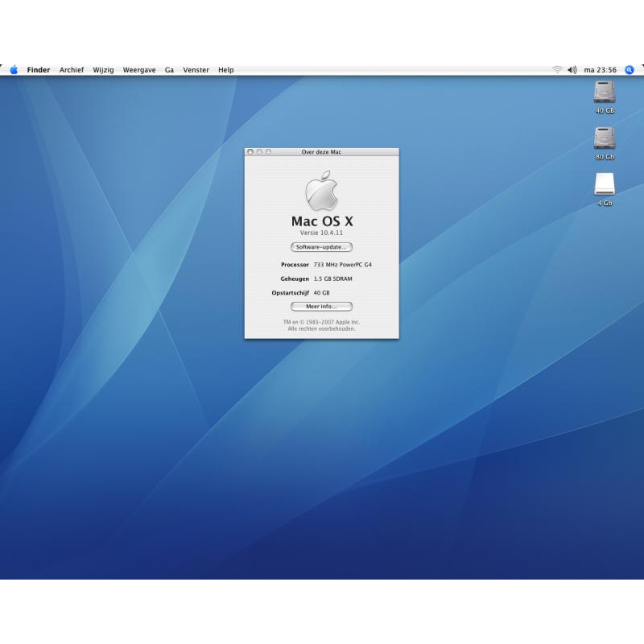Click the Meer info... button
Screen dimensions: 644x644
coord(321,307)
